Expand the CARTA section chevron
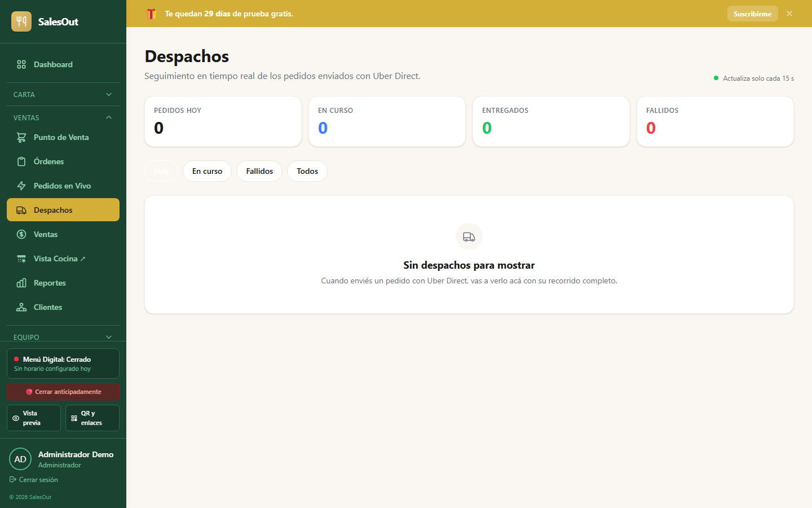This screenshot has width=812, height=508. [109, 94]
